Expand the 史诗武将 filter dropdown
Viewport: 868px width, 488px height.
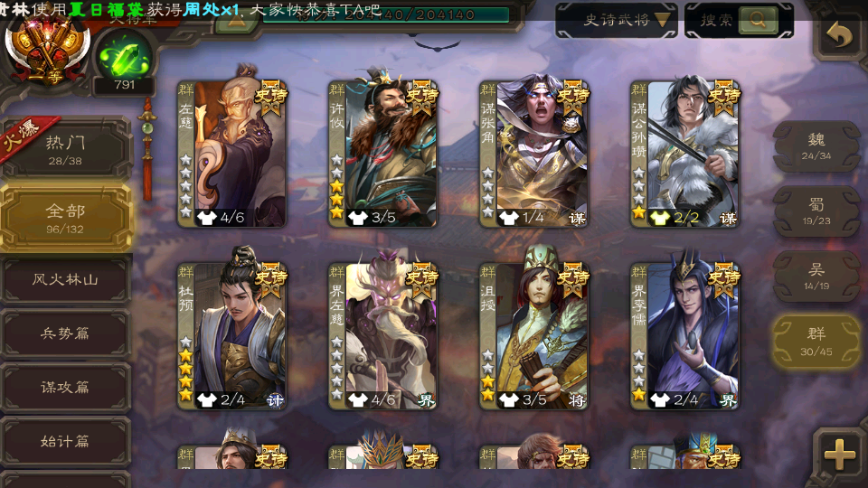pyautogui.click(x=616, y=21)
